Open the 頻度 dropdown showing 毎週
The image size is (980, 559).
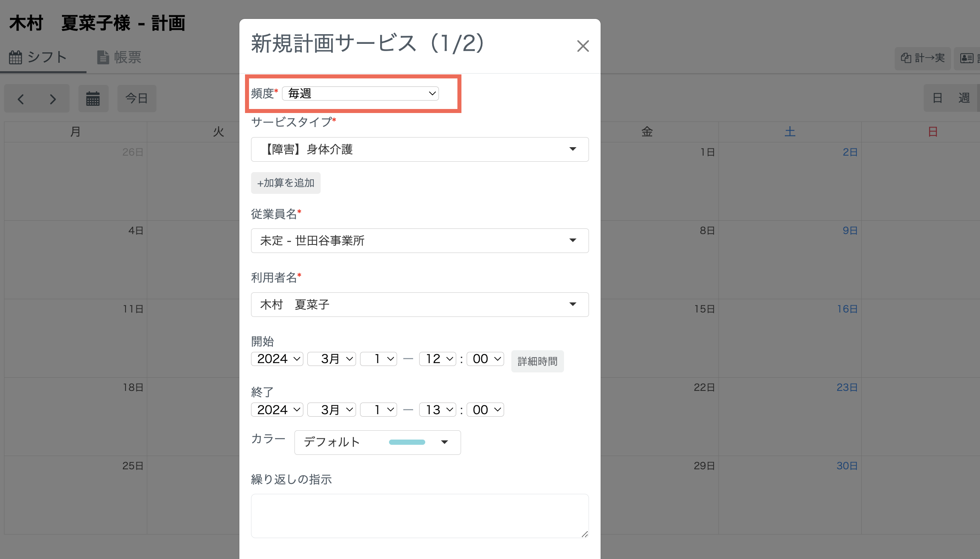coord(360,93)
